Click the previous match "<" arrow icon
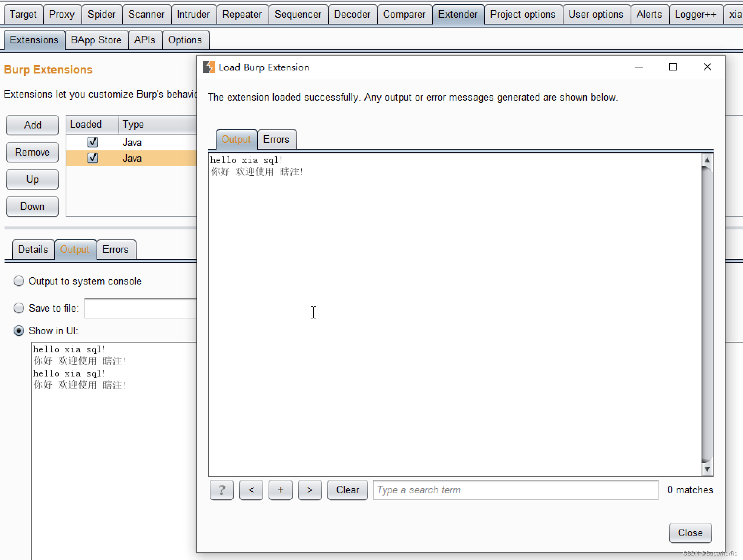743x560 pixels. tap(251, 490)
